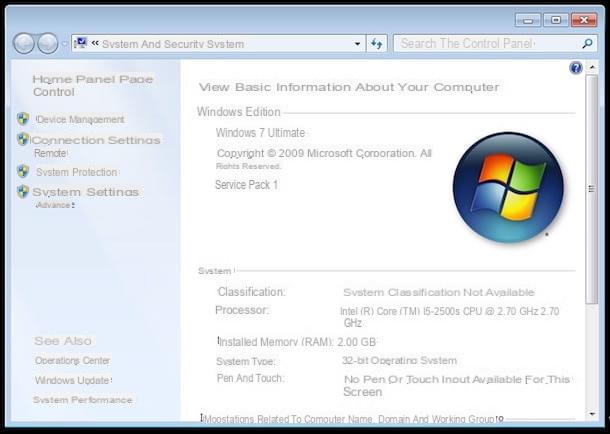The height and width of the screenshot is (434, 610).
Task: Click the System And Security System address text
Action: (173, 44)
